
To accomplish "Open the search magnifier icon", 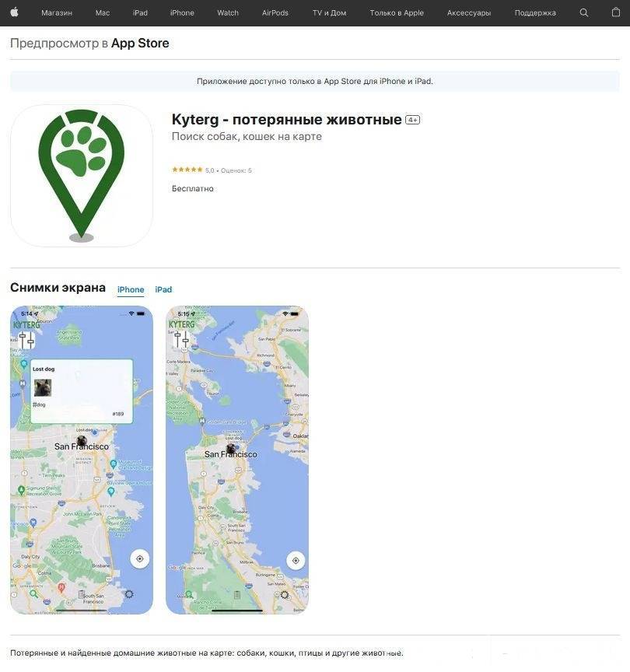I will pos(583,13).
